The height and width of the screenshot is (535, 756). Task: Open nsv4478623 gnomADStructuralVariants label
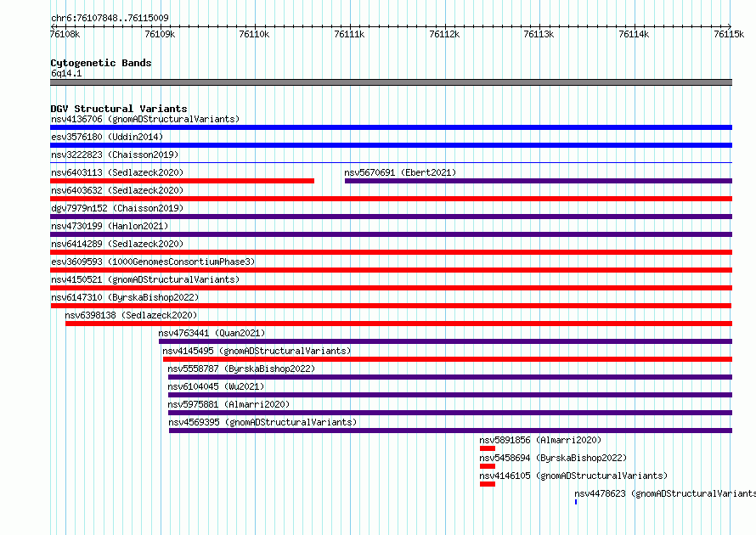[x=665, y=493]
